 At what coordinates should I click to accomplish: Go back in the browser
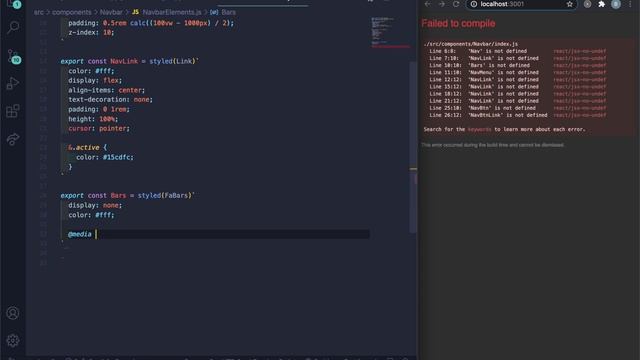[x=427, y=4]
